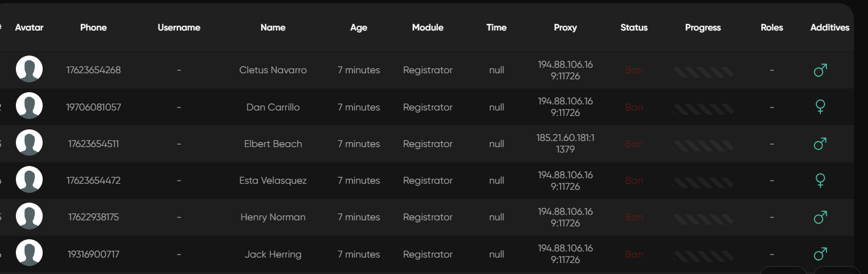Click the progress bar for Jack Herring
The width and height of the screenshot is (868, 274).
point(703,254)
